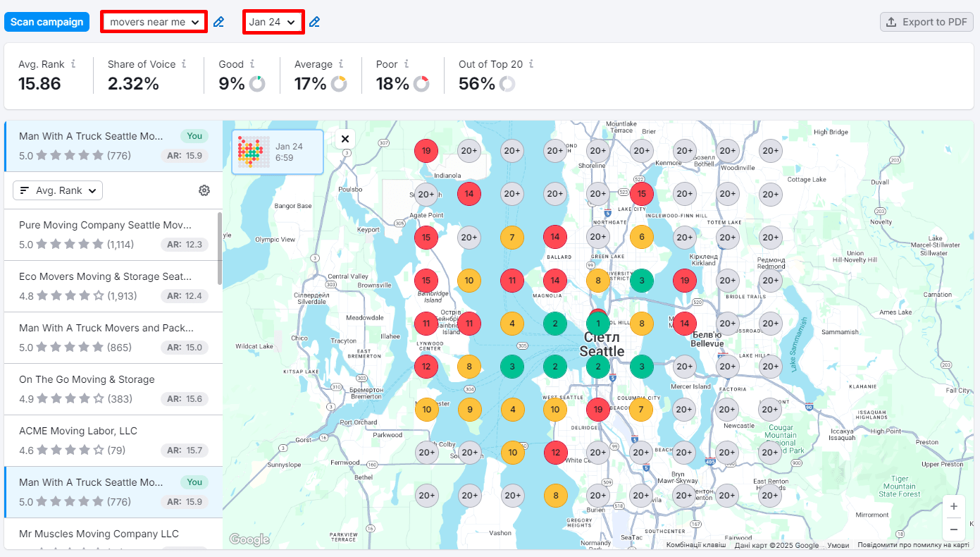Open the map Умови terms link
Screen dimensions: 980x557
coord(838,545)
